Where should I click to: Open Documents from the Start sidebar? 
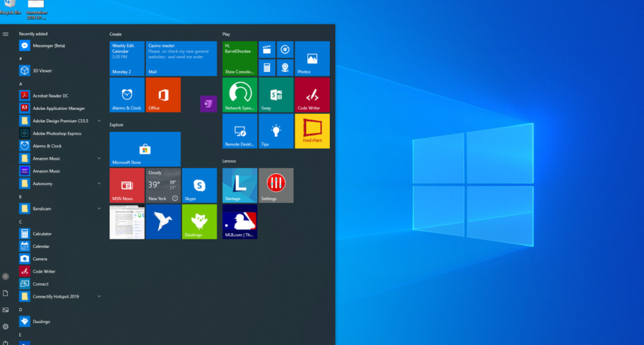[x=6, y=293]
